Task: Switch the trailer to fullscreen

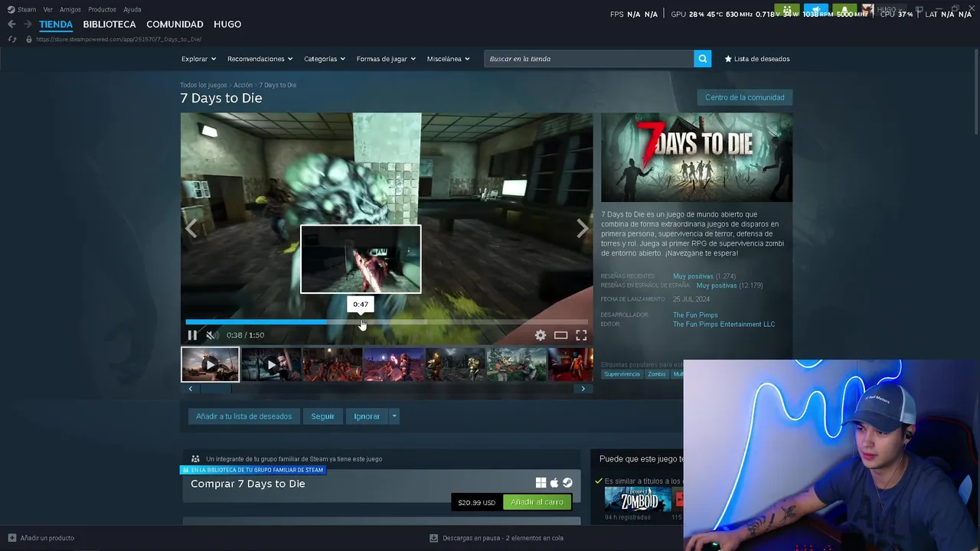Action: [581, 335]
